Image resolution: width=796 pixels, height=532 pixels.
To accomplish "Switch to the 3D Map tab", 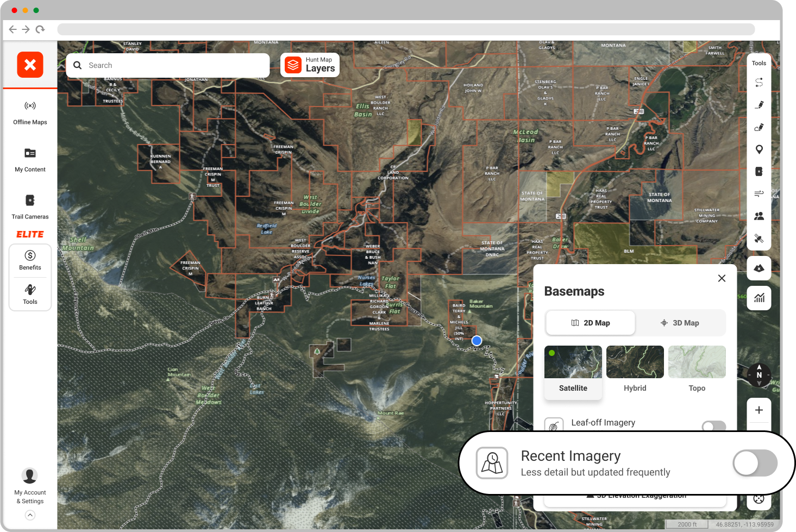I will click(x=680, y=323).
